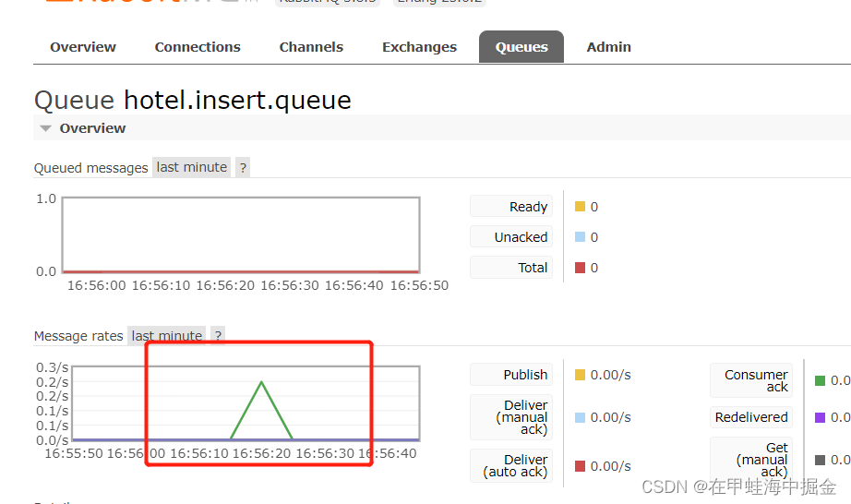The width and height of the screenshot is (851, 504).
Task: Click the '16:56:20' label under Message rates chart
Action: point(261,453)
